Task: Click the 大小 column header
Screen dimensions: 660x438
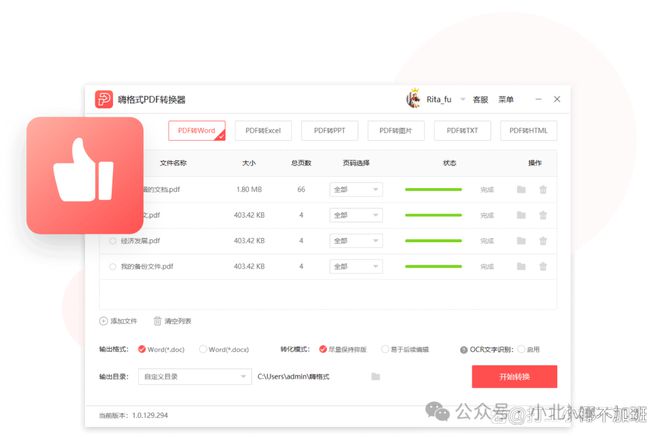Action: tap(249, 163)
